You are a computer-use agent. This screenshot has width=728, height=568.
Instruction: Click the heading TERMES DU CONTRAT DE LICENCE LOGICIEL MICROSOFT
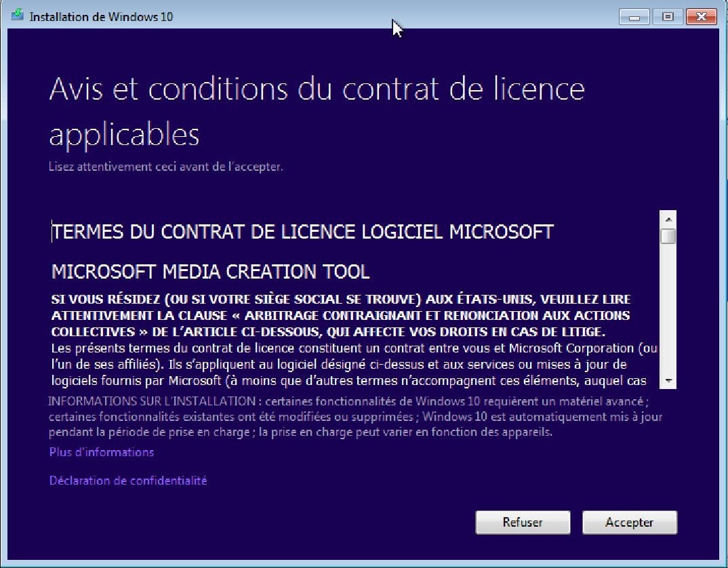[303, 232]
